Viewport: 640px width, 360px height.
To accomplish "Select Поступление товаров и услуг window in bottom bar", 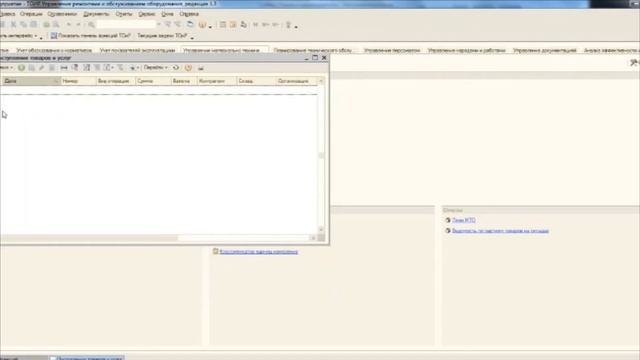I will point(87,358).
